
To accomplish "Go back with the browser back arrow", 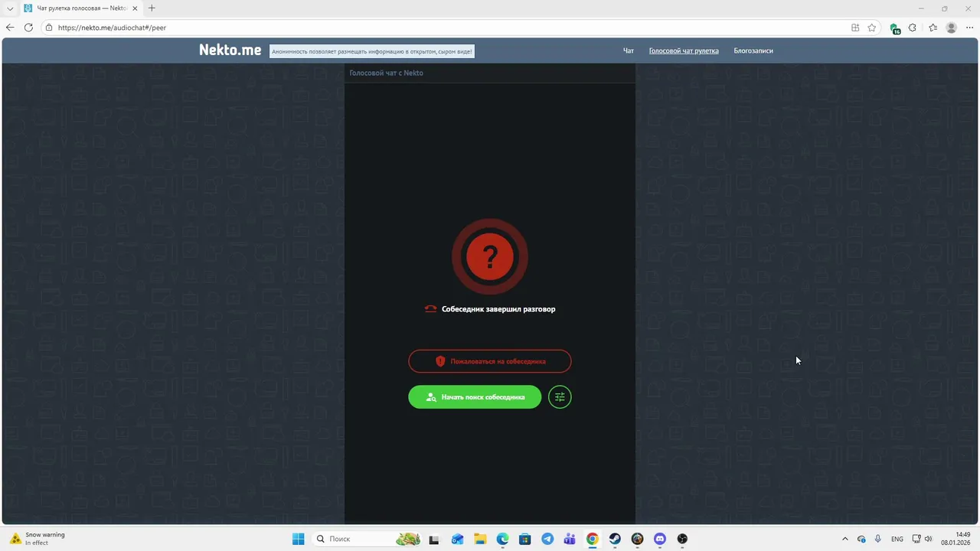I will [10, 28].
